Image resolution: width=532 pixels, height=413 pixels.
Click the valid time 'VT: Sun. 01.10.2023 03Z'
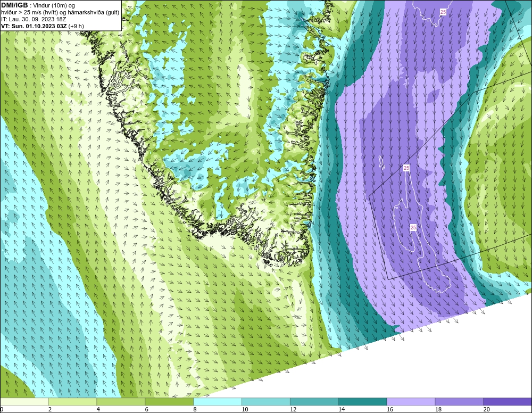(x=34, y=26)
